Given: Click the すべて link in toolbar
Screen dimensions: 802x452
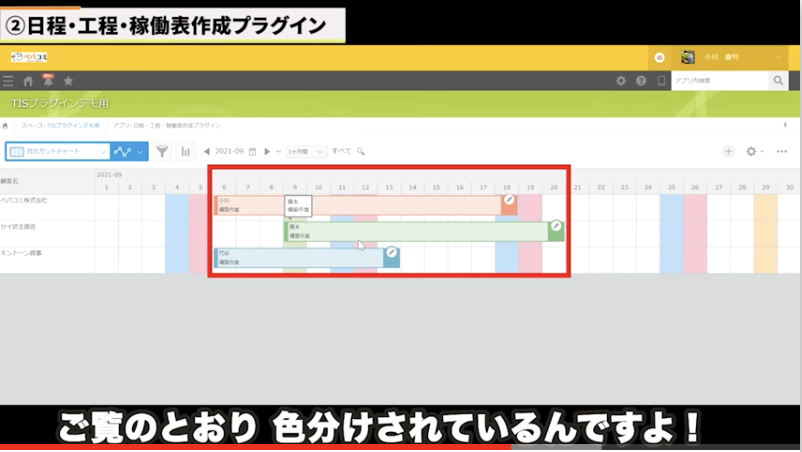Looking at the screenshot, I should coord(341,151).
